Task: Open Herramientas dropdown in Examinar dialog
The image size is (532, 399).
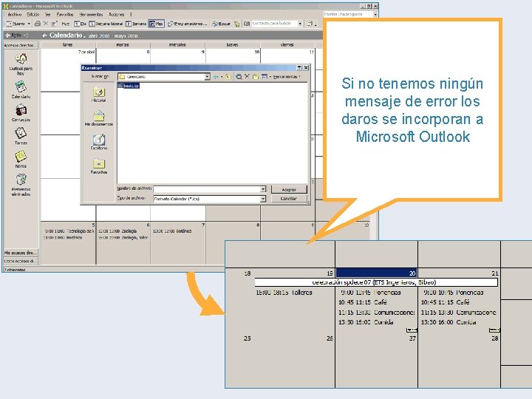Action: 287,77
